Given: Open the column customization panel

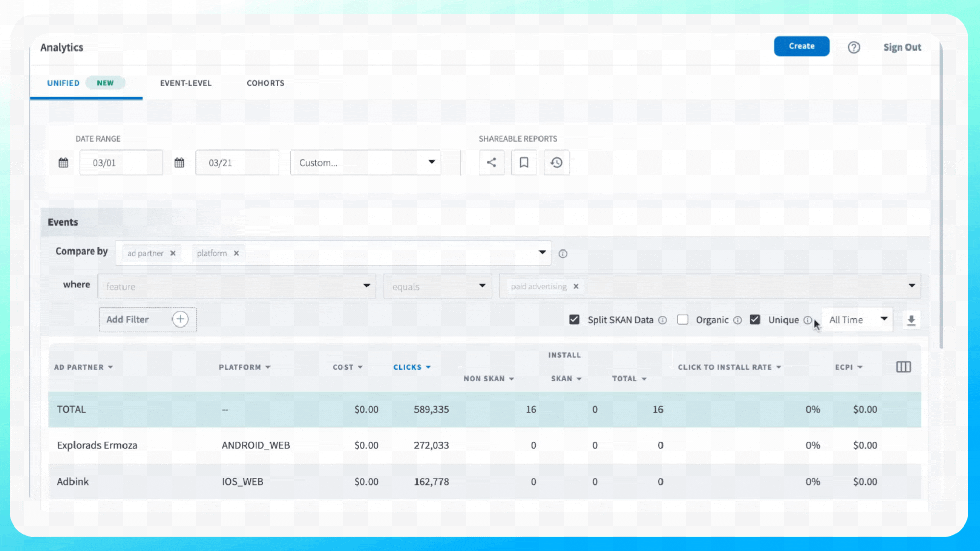Looking at the screenshot, I should click(x=903, y=367).
